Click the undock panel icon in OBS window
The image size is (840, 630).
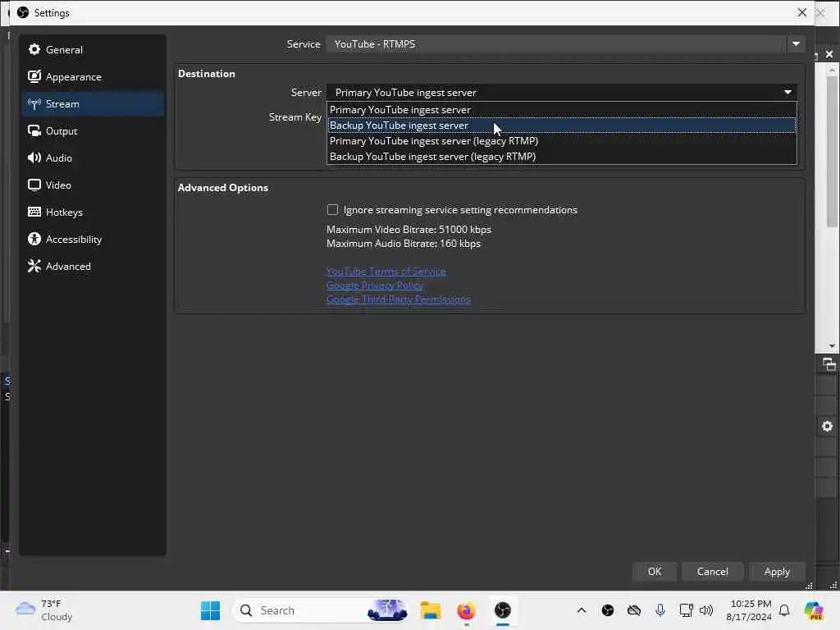(x=829, y=365)
